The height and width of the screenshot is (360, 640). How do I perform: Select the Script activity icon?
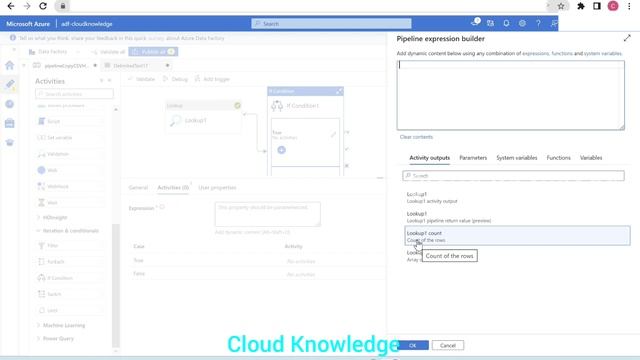(41, 121)
